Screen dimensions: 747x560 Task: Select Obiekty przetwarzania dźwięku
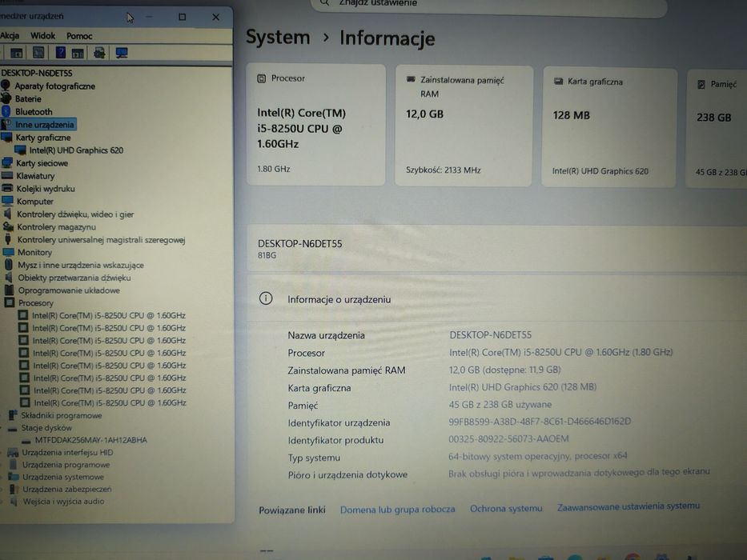tap(74, 278)
